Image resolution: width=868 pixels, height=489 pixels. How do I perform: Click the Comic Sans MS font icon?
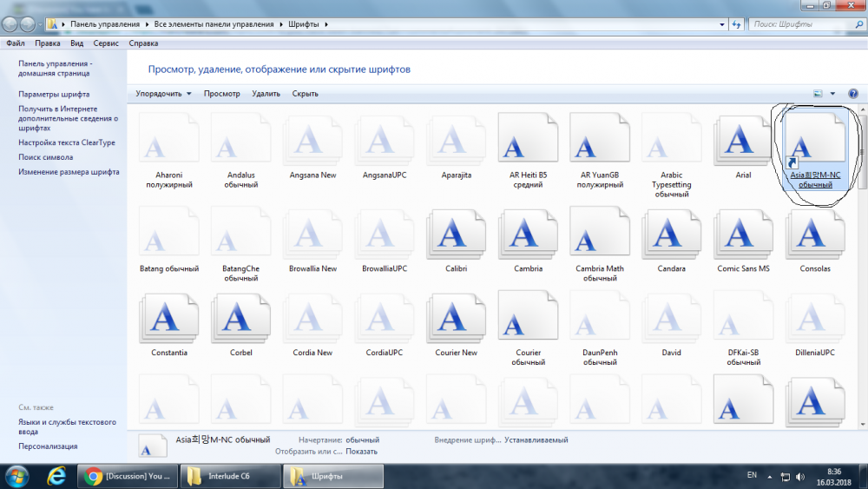pos(743,235)
